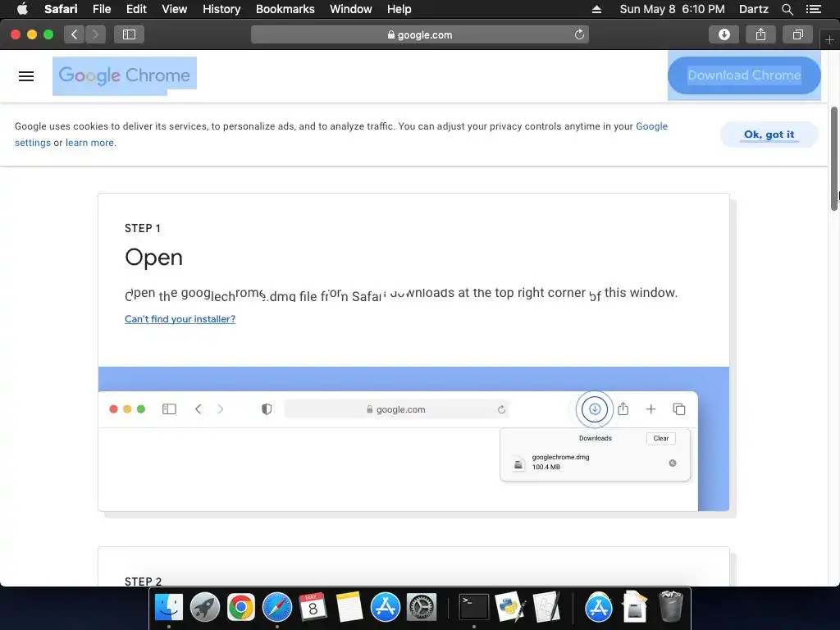Click the Dartz user name in menu bar
840x630 pixels.
point(753,9)
